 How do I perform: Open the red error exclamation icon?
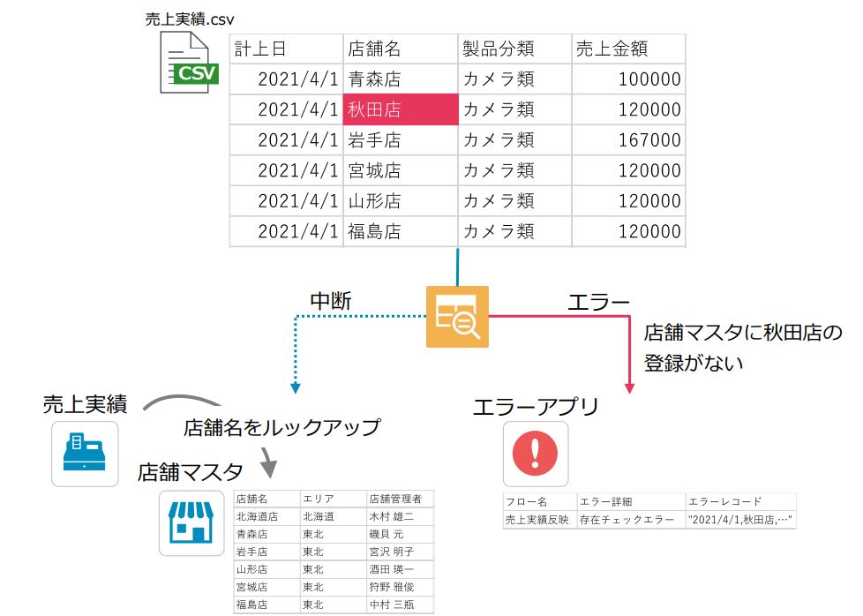[x=535, y=454]
